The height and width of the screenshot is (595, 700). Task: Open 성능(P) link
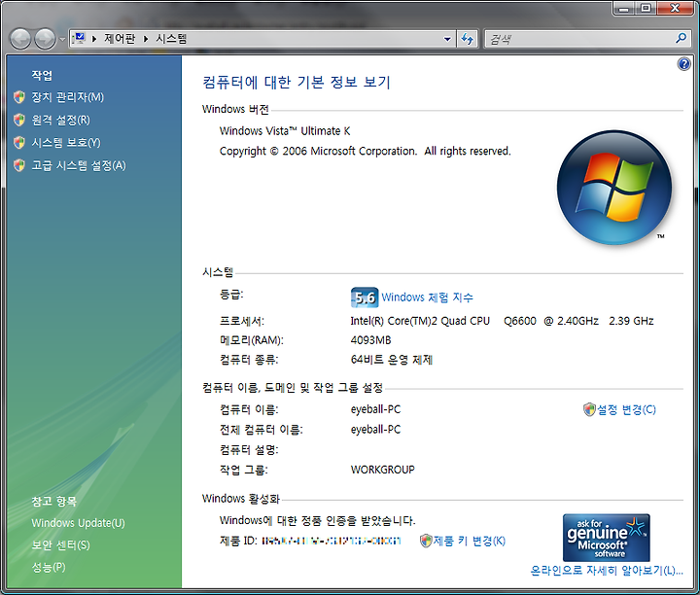(49, 568)
